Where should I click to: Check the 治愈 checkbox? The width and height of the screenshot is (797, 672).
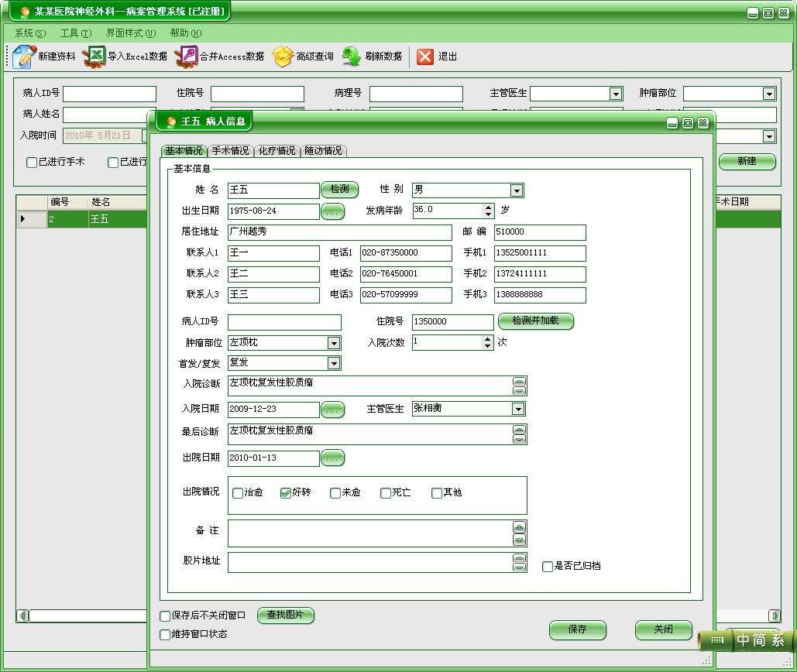(x=238, y=493)
